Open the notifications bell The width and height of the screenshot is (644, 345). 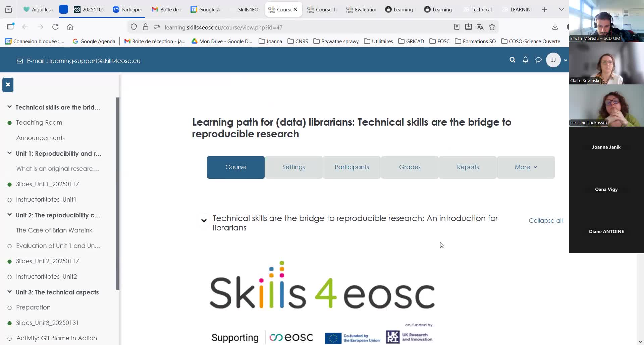point(525,60)
